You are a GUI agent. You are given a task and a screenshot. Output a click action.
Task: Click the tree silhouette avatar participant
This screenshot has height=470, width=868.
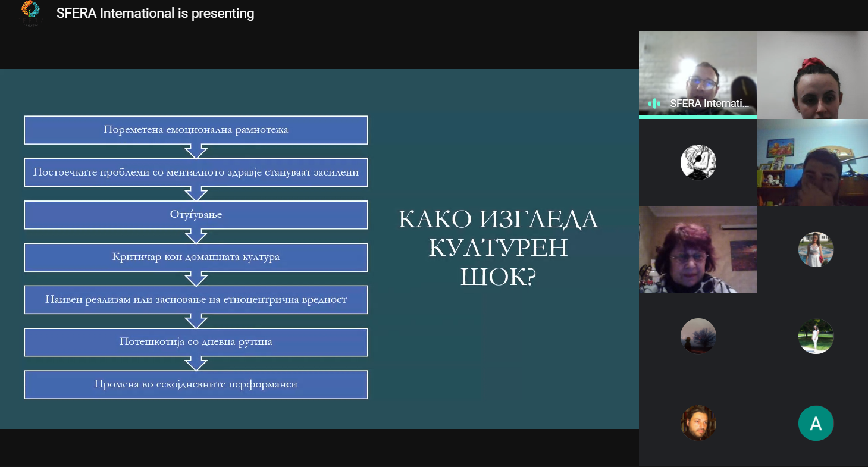(x=698, y=336)
